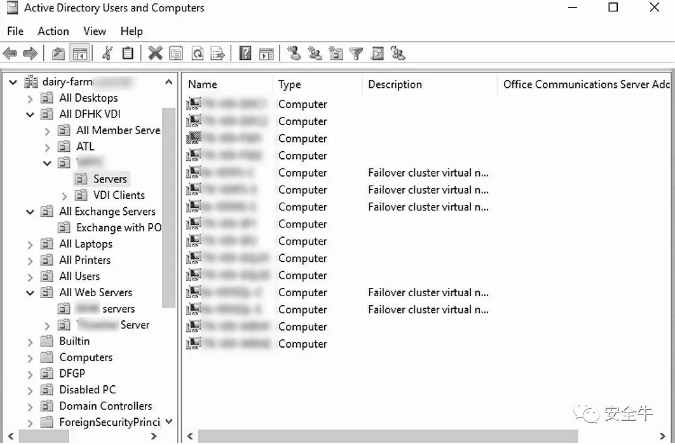Expand the VDI Clients node

coord(65,195)
